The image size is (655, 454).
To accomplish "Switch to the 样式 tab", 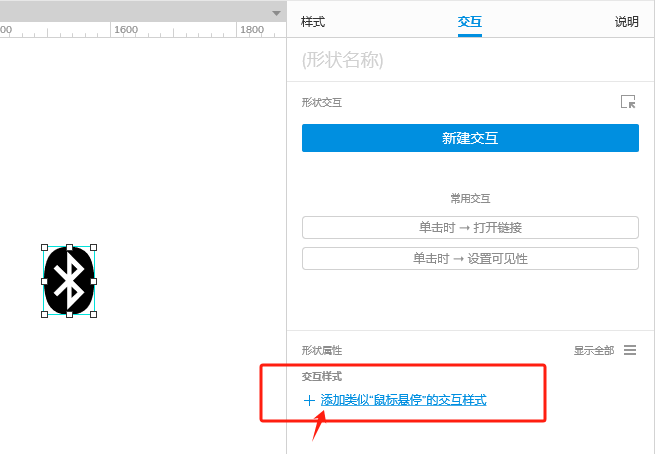I will (313, 22).
